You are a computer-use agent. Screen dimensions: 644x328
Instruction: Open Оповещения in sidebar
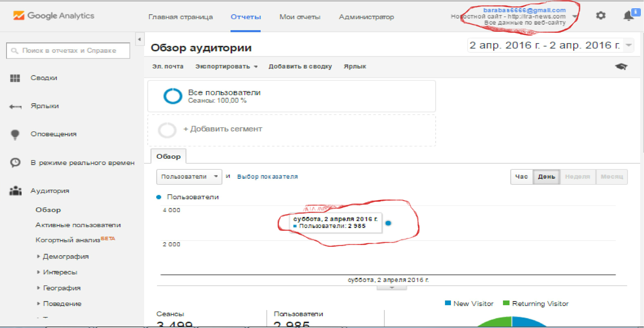pyautogui.click(x=54, y=134)
